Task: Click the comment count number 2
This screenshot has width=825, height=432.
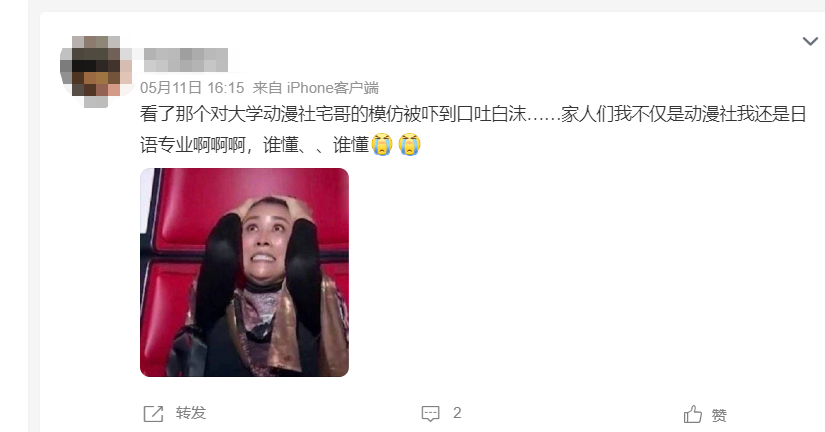Action: [457, 413]
